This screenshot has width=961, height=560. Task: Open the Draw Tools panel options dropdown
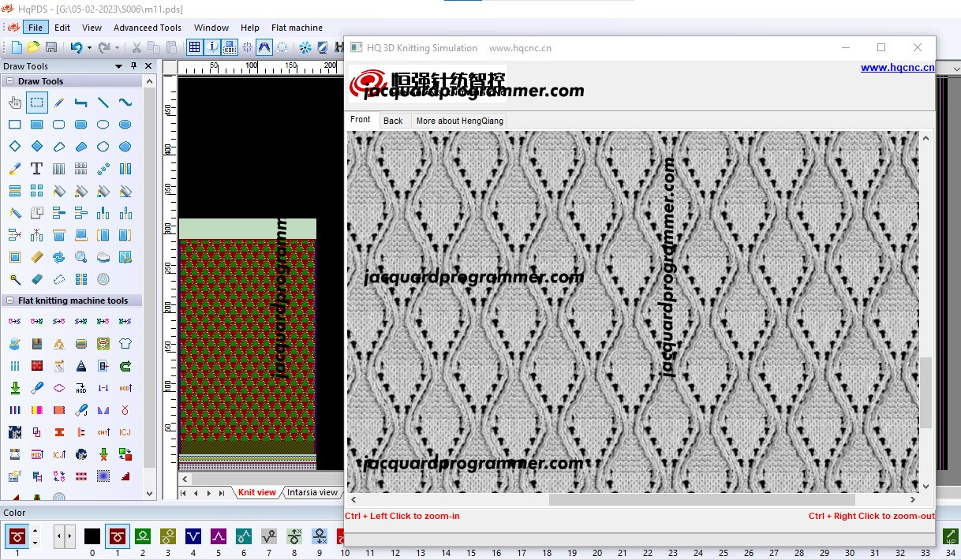[x=119, y=66]
